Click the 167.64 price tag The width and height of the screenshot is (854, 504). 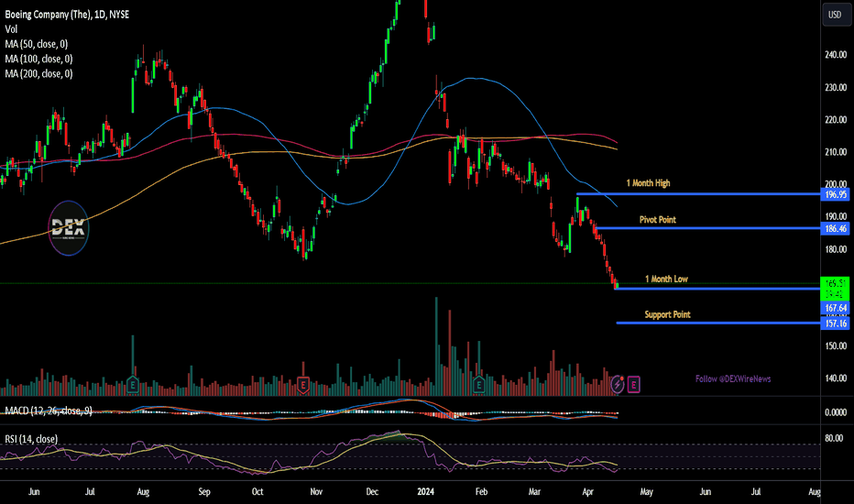click(836, 309)
